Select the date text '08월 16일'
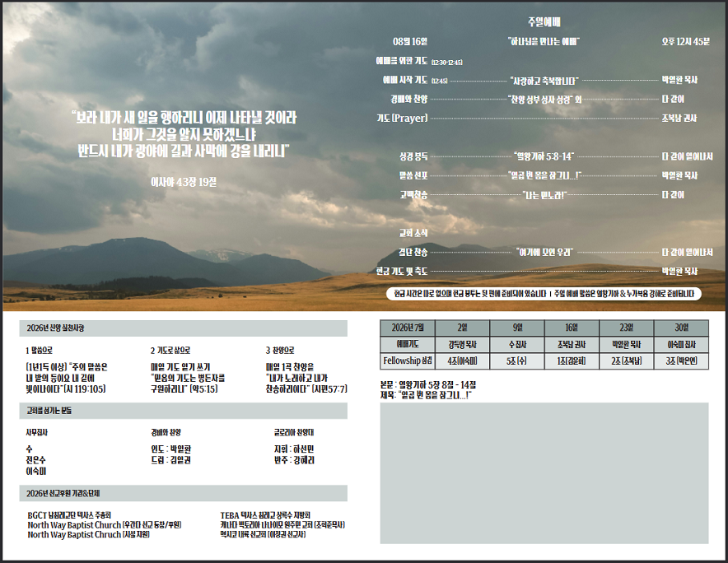The height and width of the screenshot is (563, 728). coord(410,42)
